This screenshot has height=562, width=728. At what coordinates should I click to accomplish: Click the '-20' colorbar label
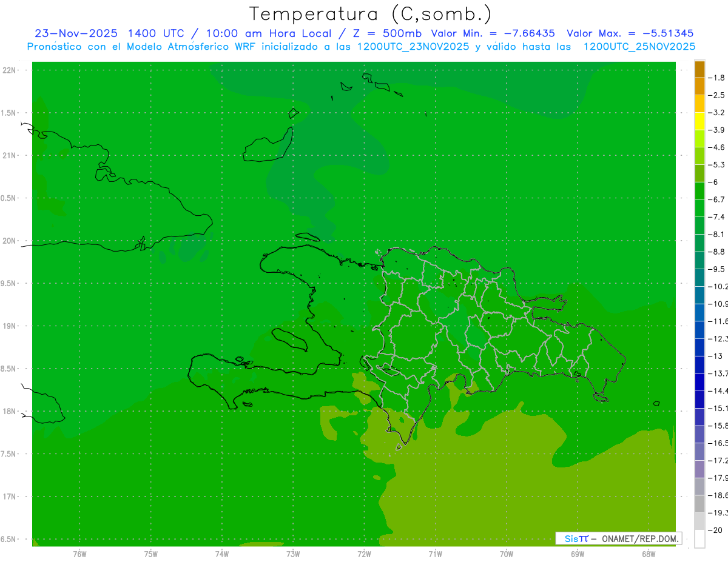[715, 530]
